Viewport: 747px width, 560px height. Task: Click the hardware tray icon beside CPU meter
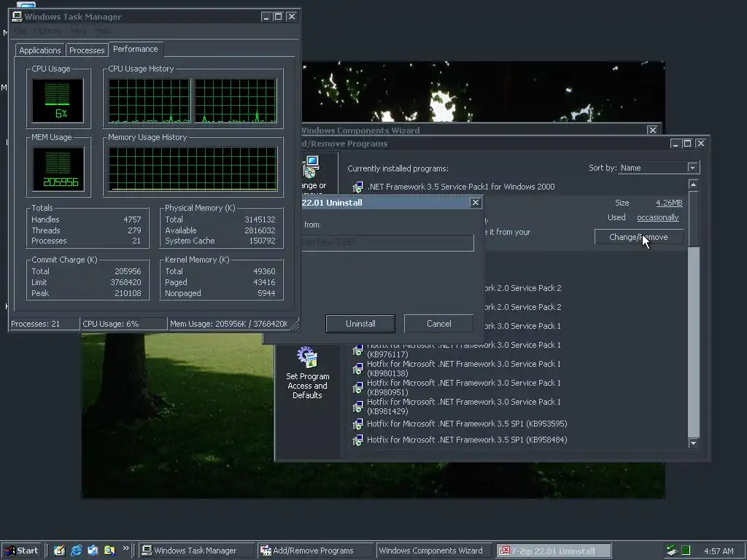(x=672, y=551)
